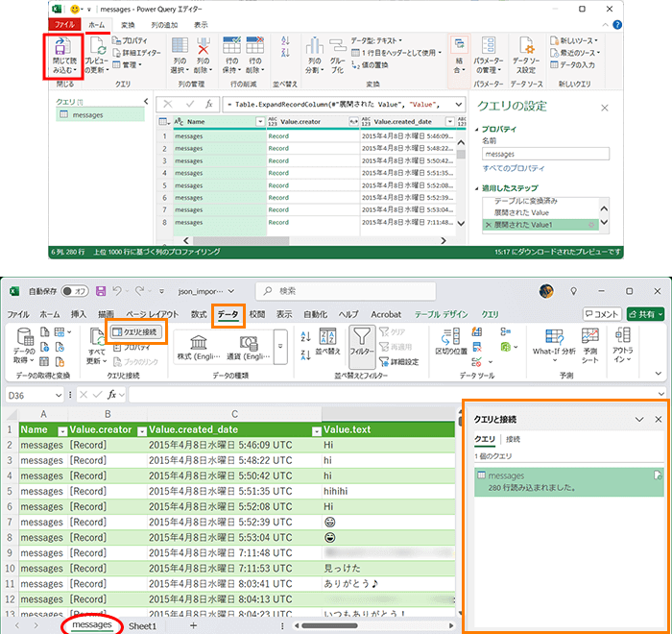Select messages sheet tab

click(92, 624)
